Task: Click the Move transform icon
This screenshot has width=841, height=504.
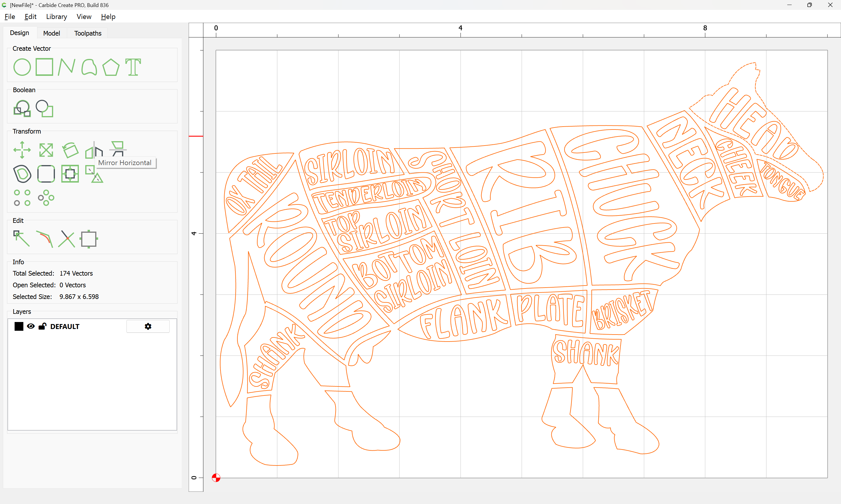Action: 22,150
